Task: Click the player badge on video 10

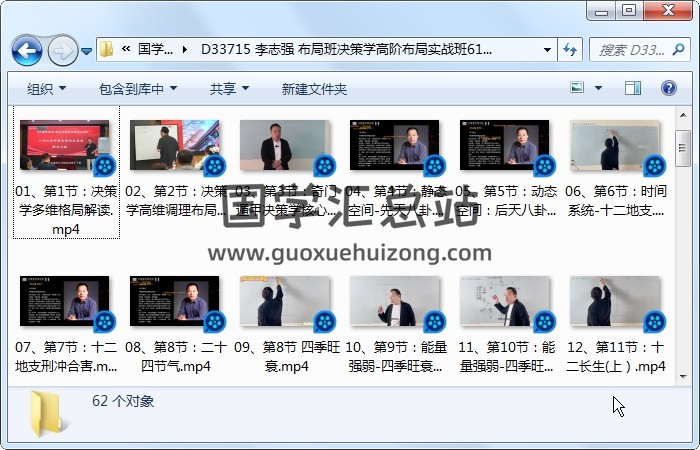Action: tap(435, 322)
